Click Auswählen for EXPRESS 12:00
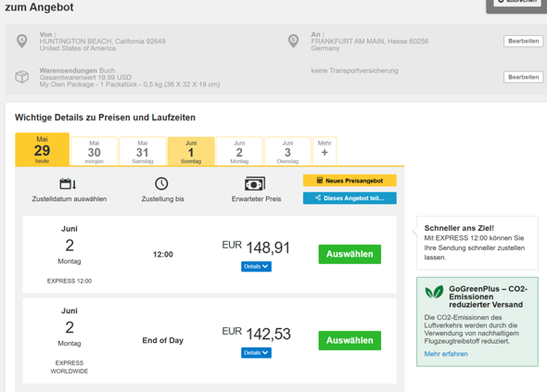 (350, 254)
